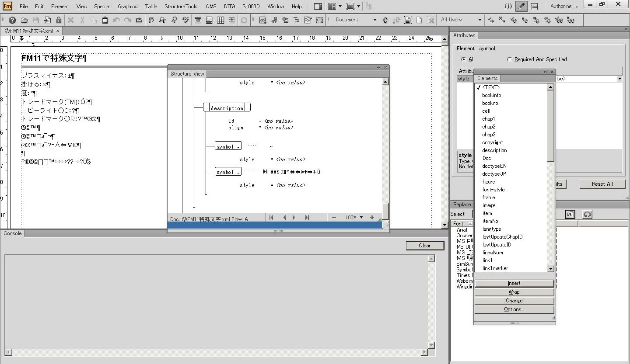The image size is (630, 364).
Task: Click the accept all edits icon
Action: tap(559, 20)
